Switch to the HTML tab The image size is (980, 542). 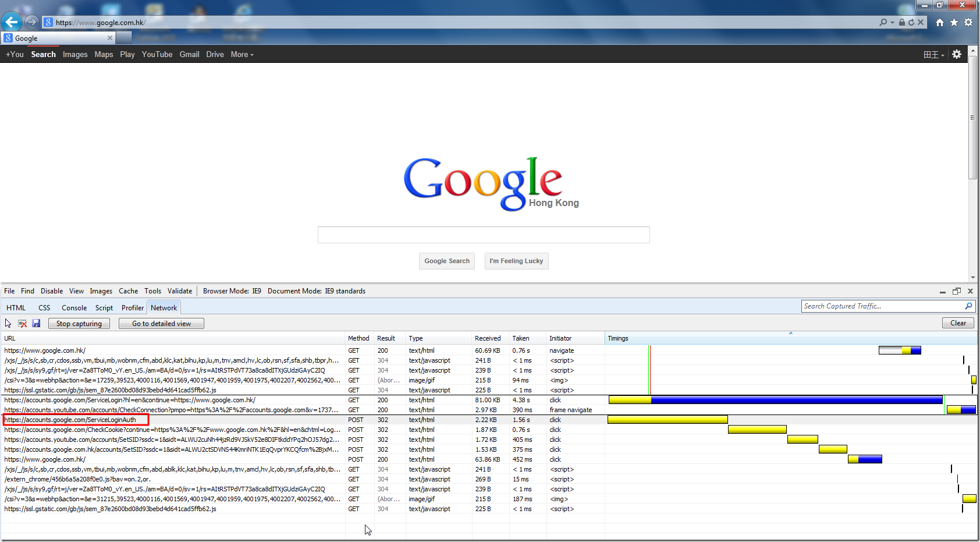[16, 308]
